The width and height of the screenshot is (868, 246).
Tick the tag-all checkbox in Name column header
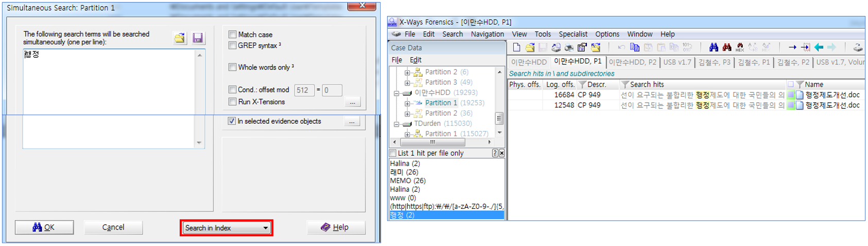click(x=791, y=85)
